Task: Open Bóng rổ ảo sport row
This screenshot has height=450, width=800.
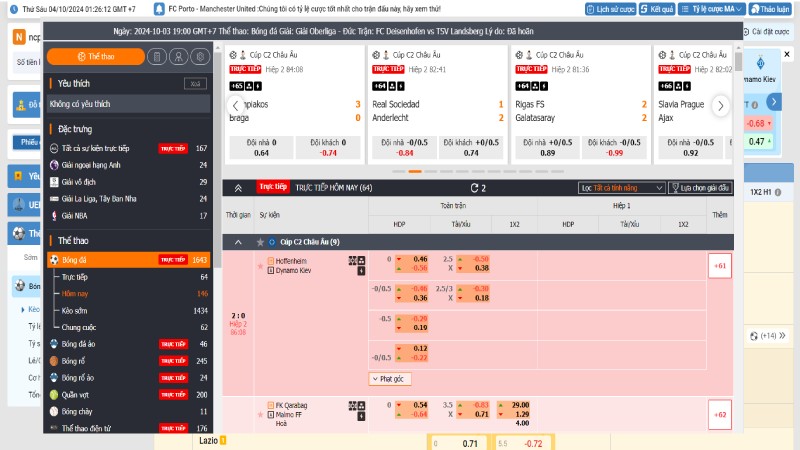Action: point(129,378)
